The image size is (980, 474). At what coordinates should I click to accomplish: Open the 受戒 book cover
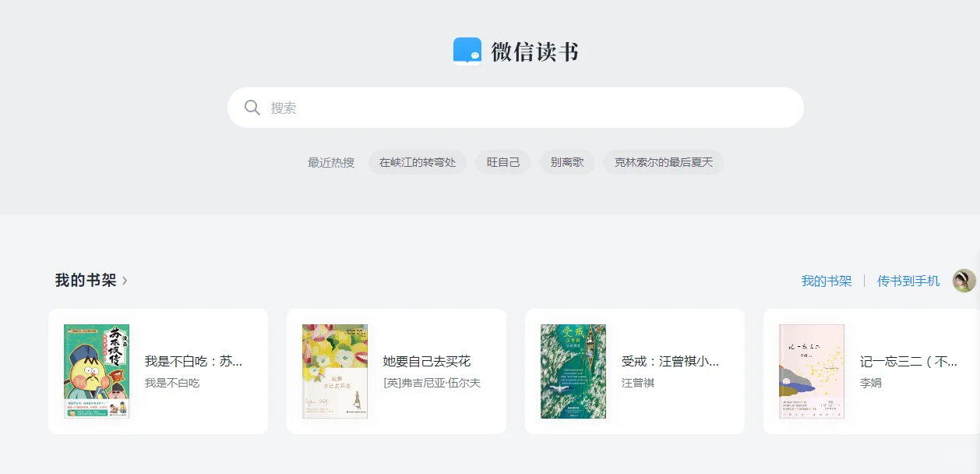tap(573, 371)
